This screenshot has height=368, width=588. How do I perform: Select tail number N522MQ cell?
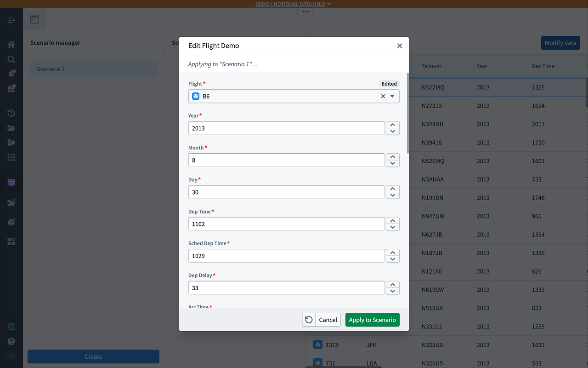click(x=433, y=87)
